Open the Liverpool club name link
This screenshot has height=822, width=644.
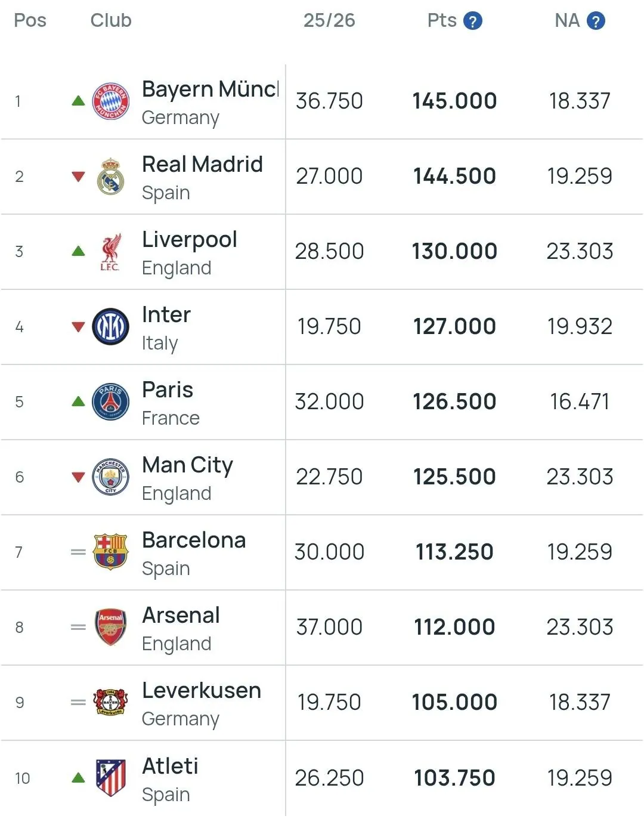(190, 240)
